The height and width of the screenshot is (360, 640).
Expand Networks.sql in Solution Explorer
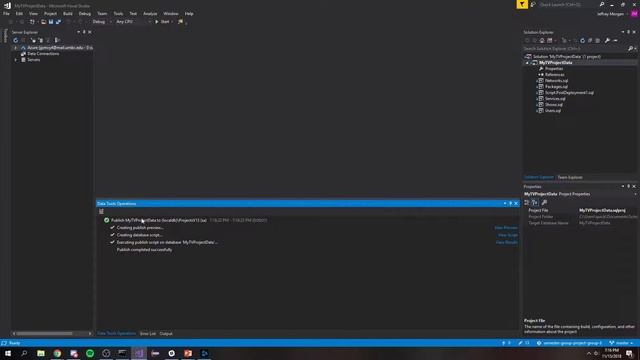pyautogui.click(x=536, y=81)
